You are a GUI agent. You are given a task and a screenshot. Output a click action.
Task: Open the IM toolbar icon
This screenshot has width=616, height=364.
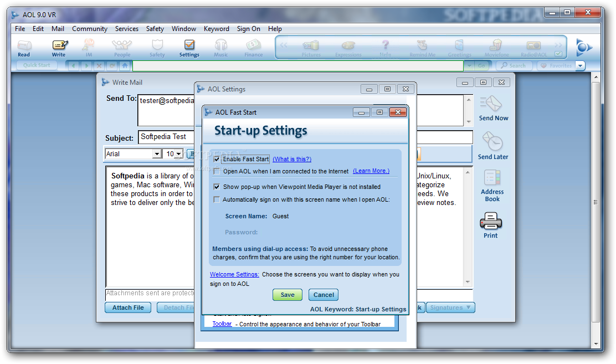coord(89,48)
